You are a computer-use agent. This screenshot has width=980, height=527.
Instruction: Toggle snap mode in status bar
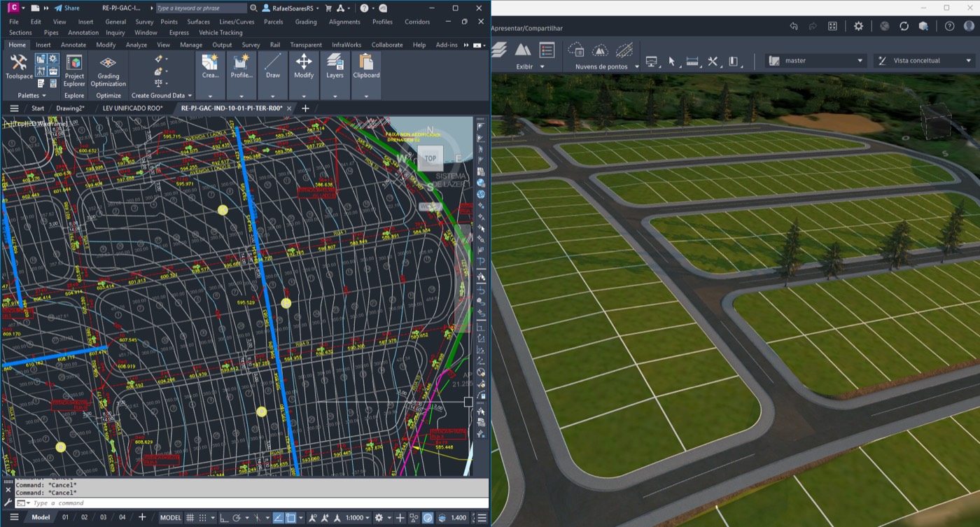(203, 518)
